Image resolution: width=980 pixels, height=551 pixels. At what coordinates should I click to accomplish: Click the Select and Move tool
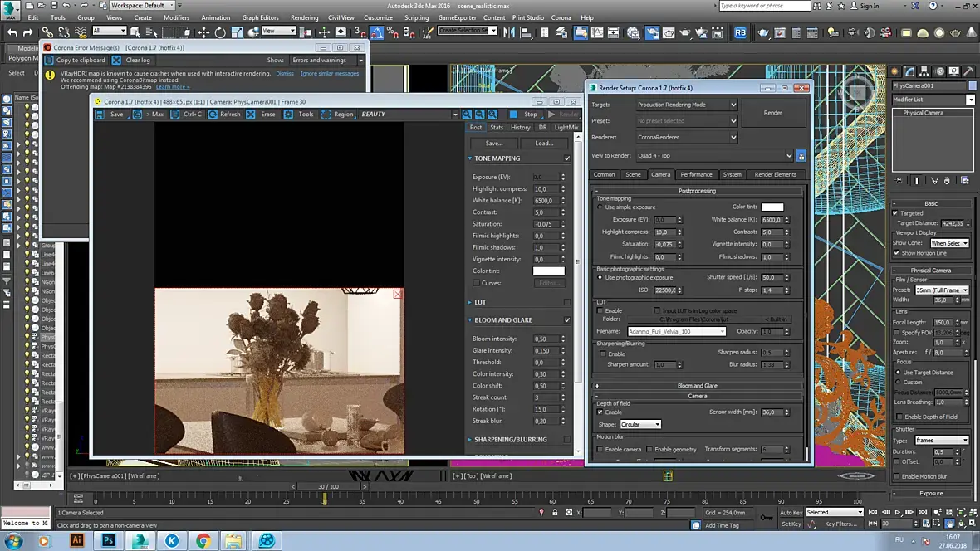(203, 32)
